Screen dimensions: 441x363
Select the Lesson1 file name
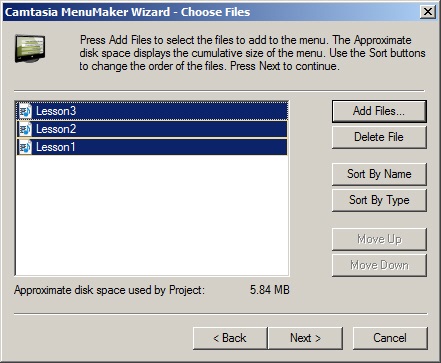click(x=56, y=147)
